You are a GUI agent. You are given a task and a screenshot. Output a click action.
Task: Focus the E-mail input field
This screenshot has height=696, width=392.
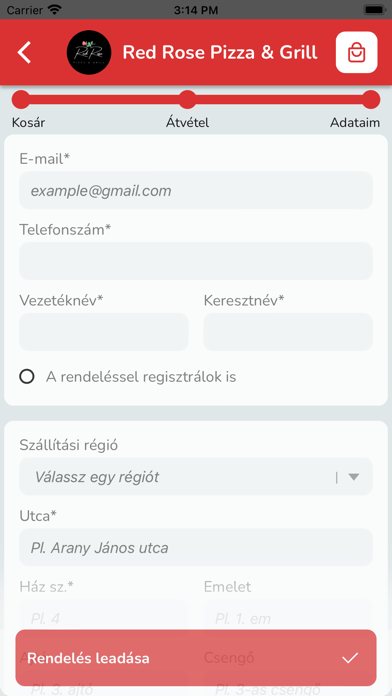click(196, 190)
